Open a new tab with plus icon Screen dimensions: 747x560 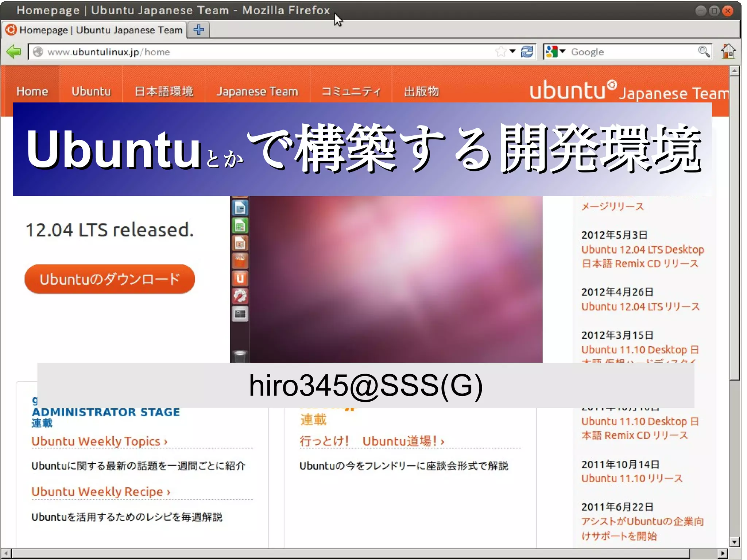point(199,30)
